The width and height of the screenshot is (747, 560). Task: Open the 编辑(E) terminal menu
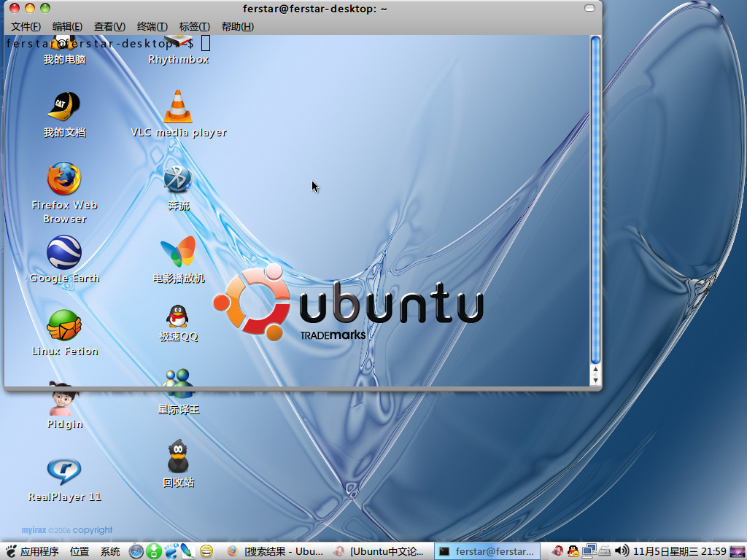(67, 27)
